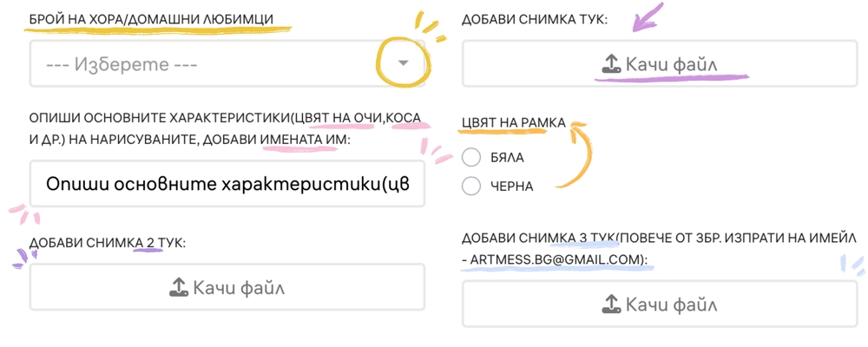Select the БЯЛА frame color radio button
Image resolution: width=868 pixels, height=347 pixels.
(x=471, y=158)
